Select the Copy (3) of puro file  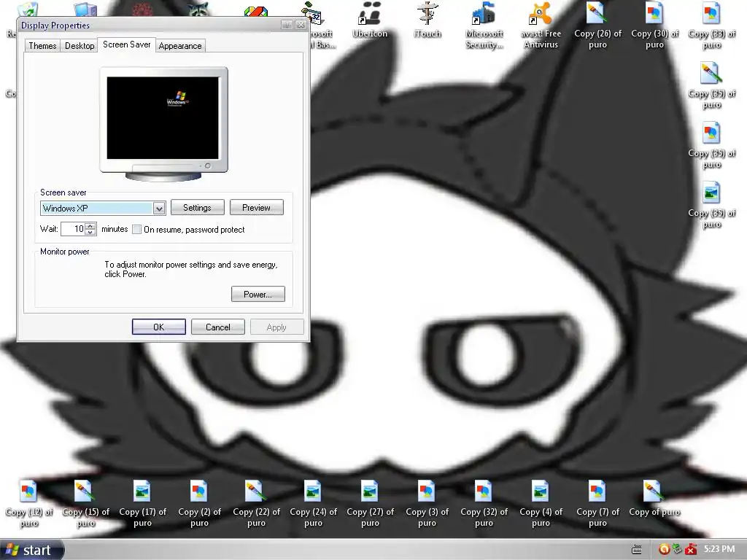pyautogui.click(x=427, y=504)
